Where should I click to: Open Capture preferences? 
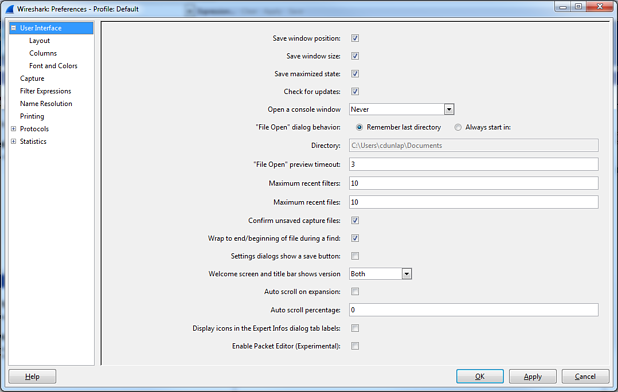pyautogui.click(x=32, y=78)
